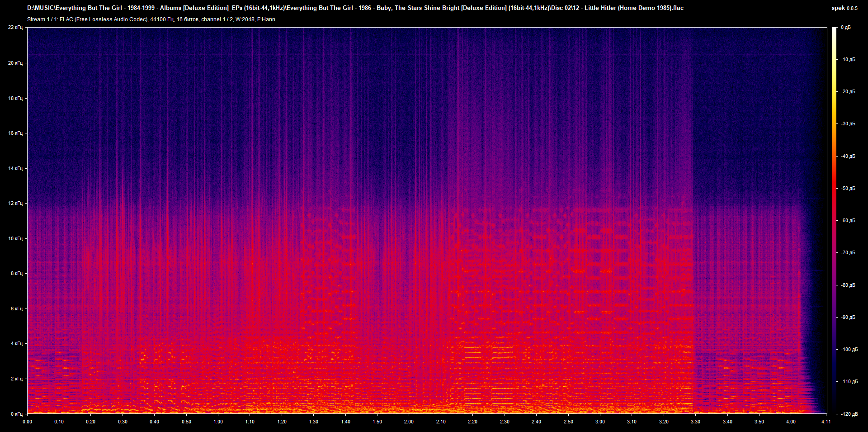868x432 pixels.
Task: Click the 20 кГц frequency label
Action: coord(15,63)
